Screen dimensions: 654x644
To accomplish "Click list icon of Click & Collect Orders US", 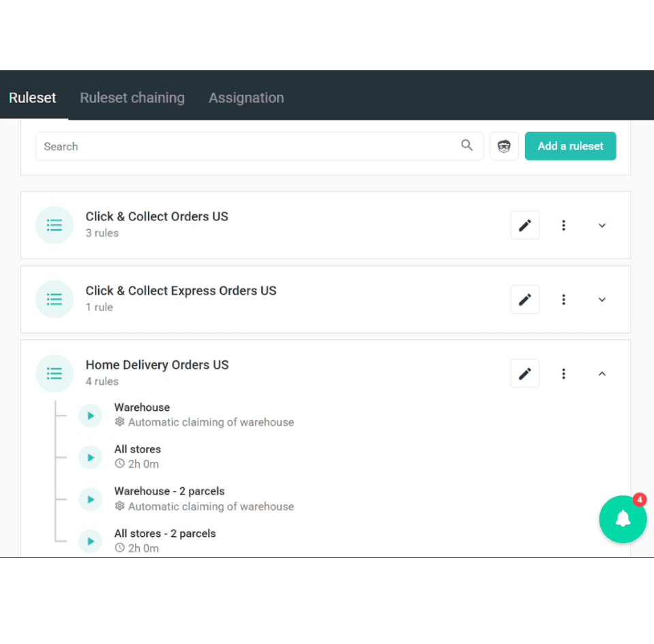I will click(55, 225).
